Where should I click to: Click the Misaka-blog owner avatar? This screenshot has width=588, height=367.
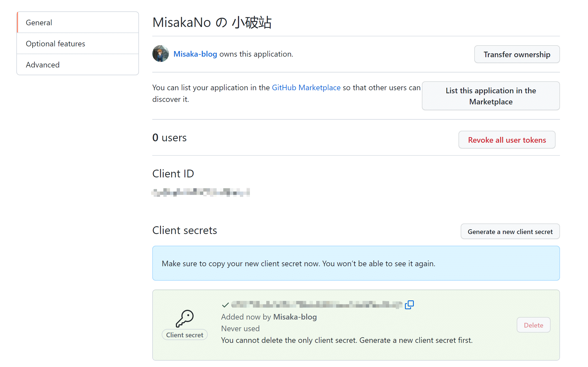point(161,54)
